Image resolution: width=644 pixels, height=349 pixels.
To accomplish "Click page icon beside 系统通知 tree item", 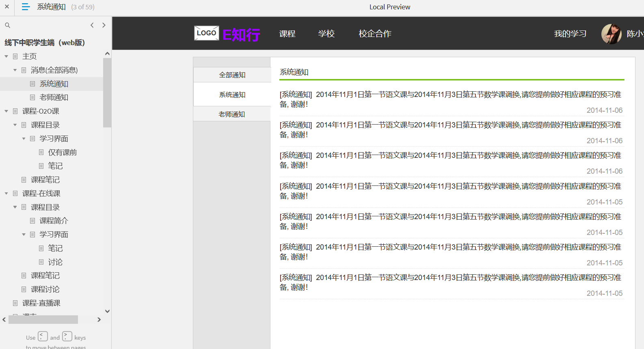I will 32,84.
